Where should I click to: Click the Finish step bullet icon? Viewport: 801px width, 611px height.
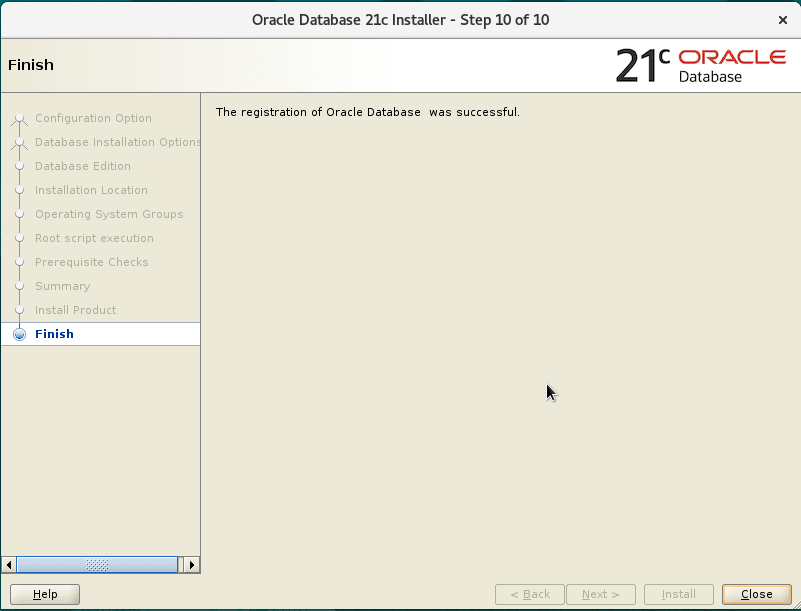[19, 335]
